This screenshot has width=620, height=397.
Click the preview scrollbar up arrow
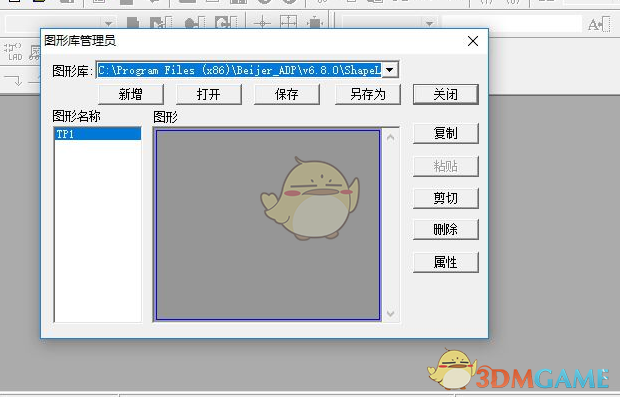click(391, 138)
